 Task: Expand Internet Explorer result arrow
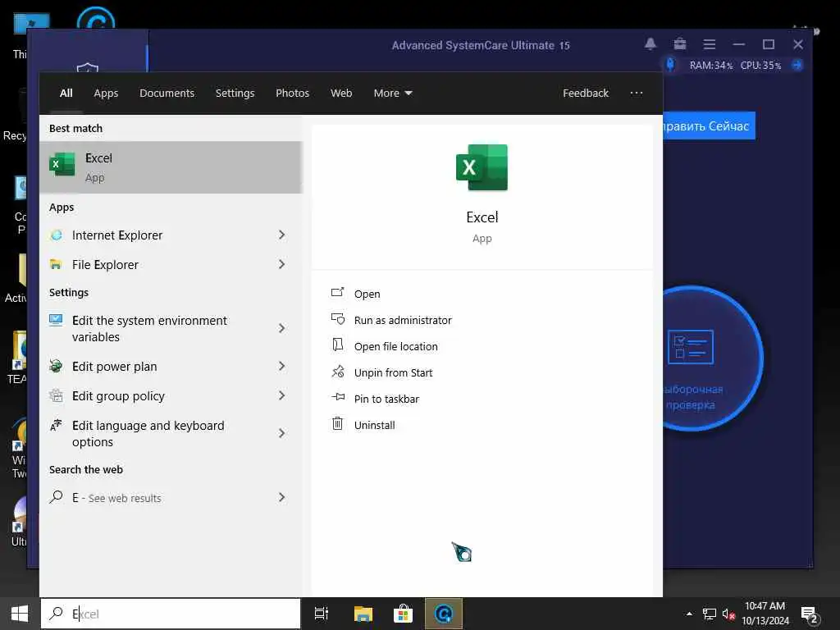[x=282, y=235]
